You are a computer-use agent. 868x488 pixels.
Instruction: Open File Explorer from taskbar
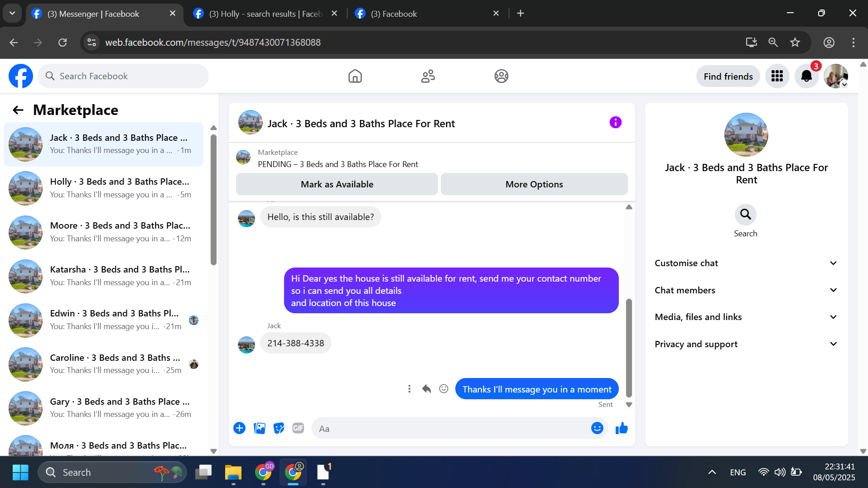(x=233, y=472)
